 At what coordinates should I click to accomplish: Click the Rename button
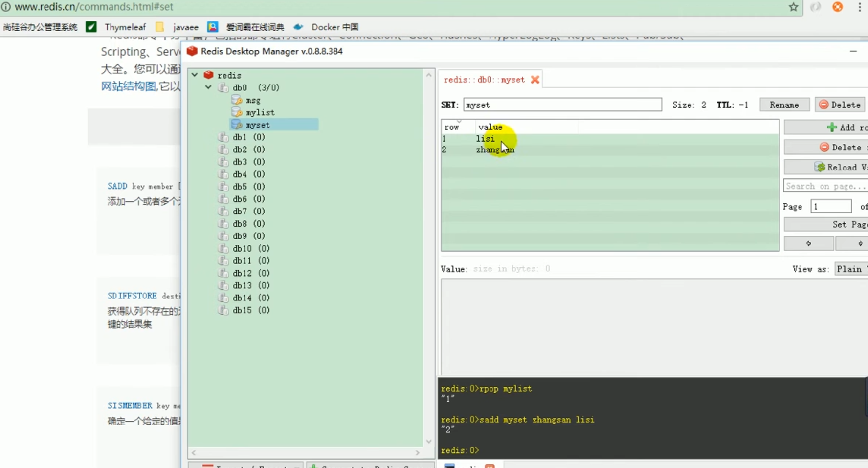pyautogui.click(x=784, y=105)
